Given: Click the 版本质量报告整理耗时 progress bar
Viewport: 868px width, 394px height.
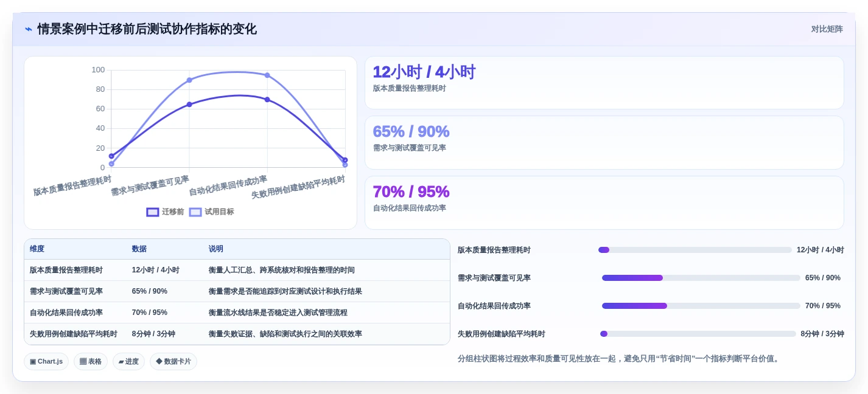Looking at the screenshot, I should coord(695,250).
